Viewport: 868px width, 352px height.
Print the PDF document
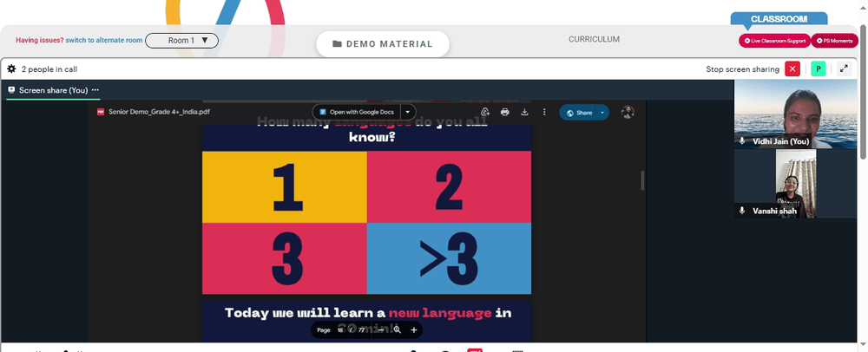pyautogui.click(x=505, y=112)
